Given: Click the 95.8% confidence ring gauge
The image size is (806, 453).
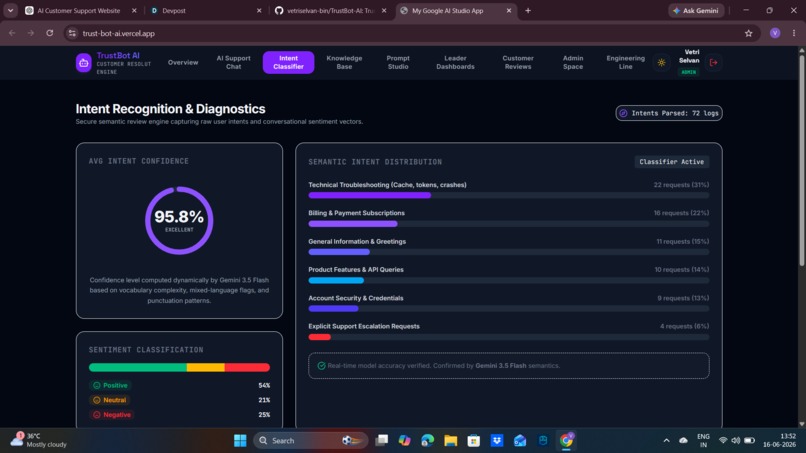Looking at the screenshot, I should tap(179, 220).
